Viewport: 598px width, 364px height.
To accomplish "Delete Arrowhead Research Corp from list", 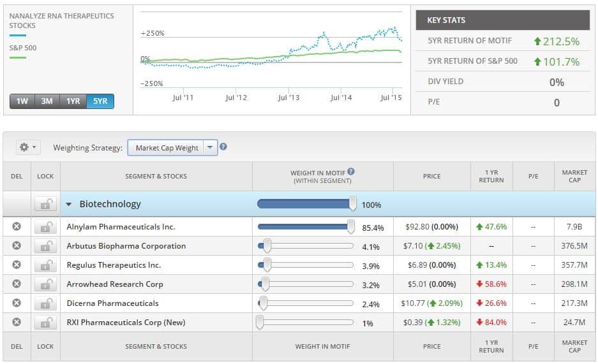I will click(x=17, y=284).
